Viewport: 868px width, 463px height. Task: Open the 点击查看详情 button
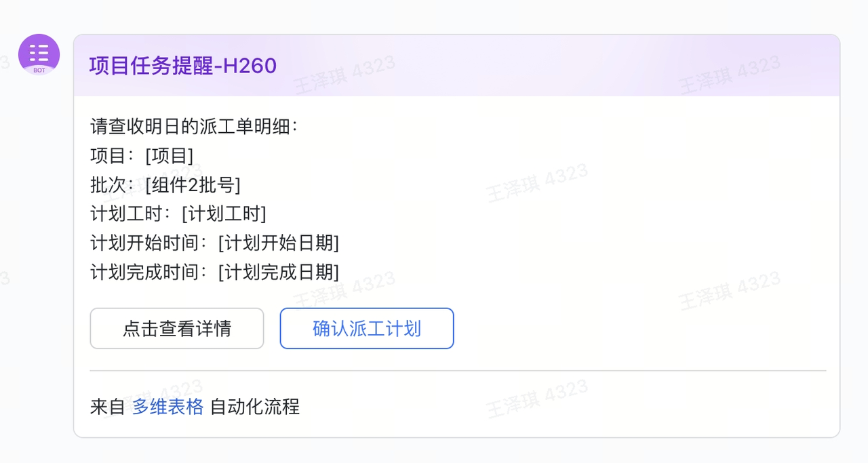point(177,329)
